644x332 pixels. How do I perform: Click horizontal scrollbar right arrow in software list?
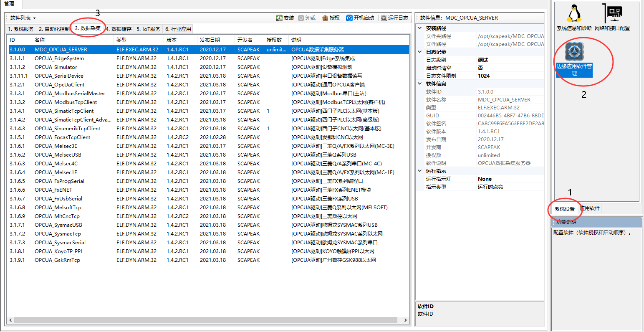click(x=406, y=320)
